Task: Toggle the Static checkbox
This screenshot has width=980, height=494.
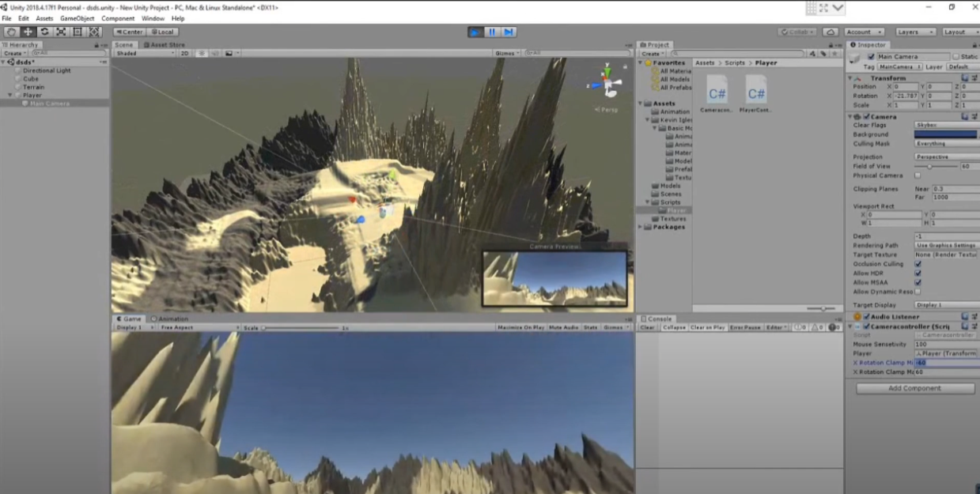Action: tap(956, 57)
